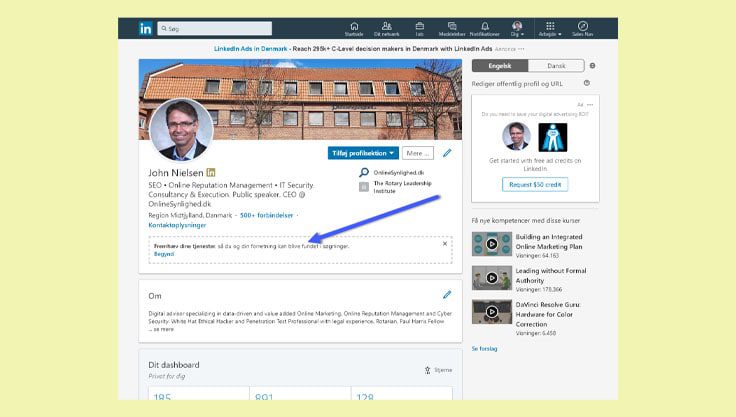Click the Mere... button
This screenshot has height=417, width=736.
point(418,153)
